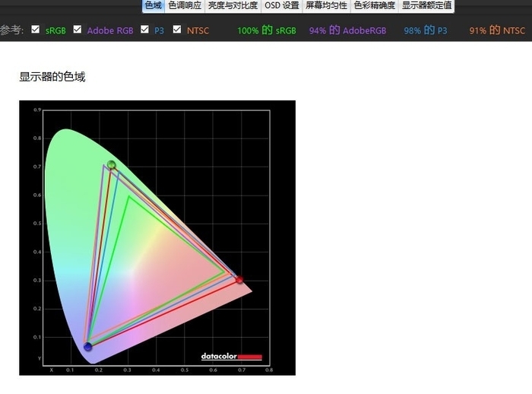
Task: Click the green primary marker on gamut chart
Action: pos(111,165)
